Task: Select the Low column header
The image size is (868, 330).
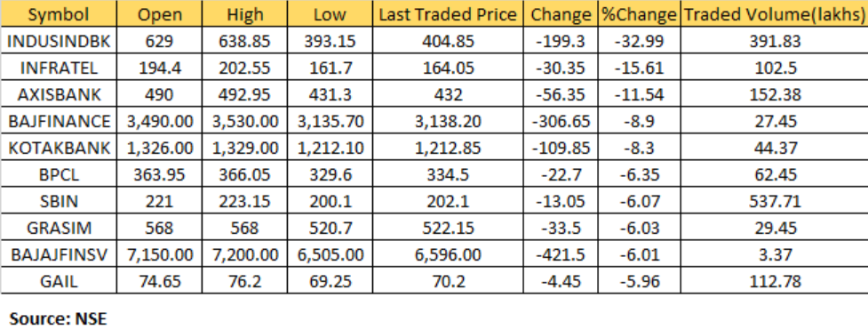Action: tap(329, 14)
